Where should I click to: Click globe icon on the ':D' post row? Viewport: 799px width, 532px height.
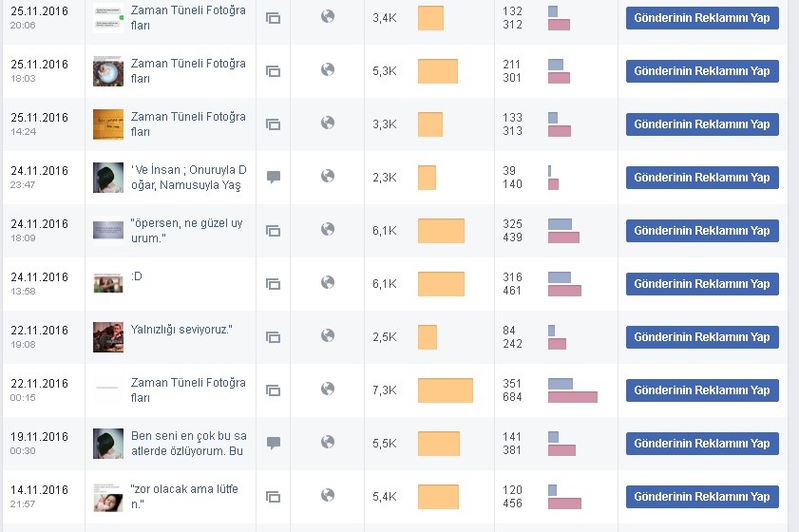(328, 282)
